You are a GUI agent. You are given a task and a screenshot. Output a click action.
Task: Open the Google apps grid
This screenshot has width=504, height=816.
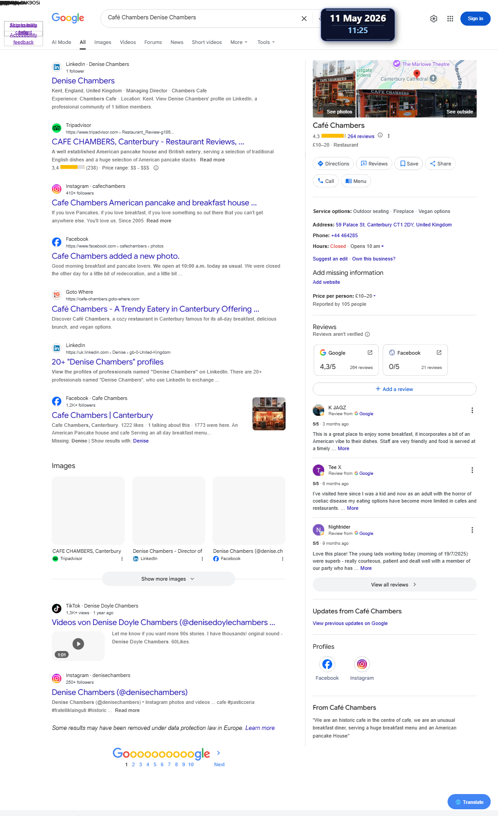(x=450, y=18)
